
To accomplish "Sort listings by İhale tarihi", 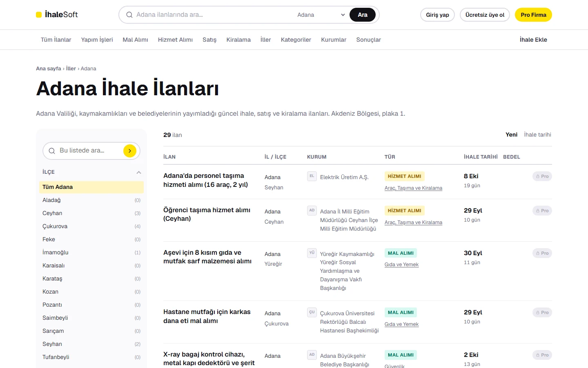I will coord(537,135).
